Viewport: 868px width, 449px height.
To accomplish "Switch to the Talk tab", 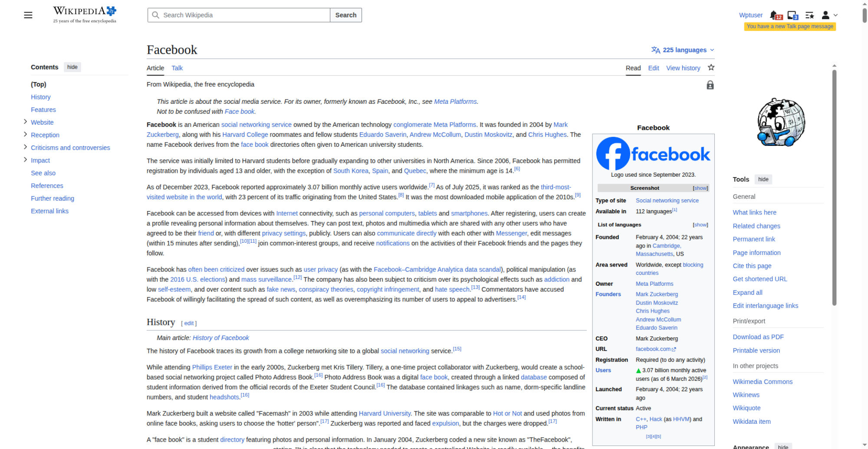I will point(177,68).
